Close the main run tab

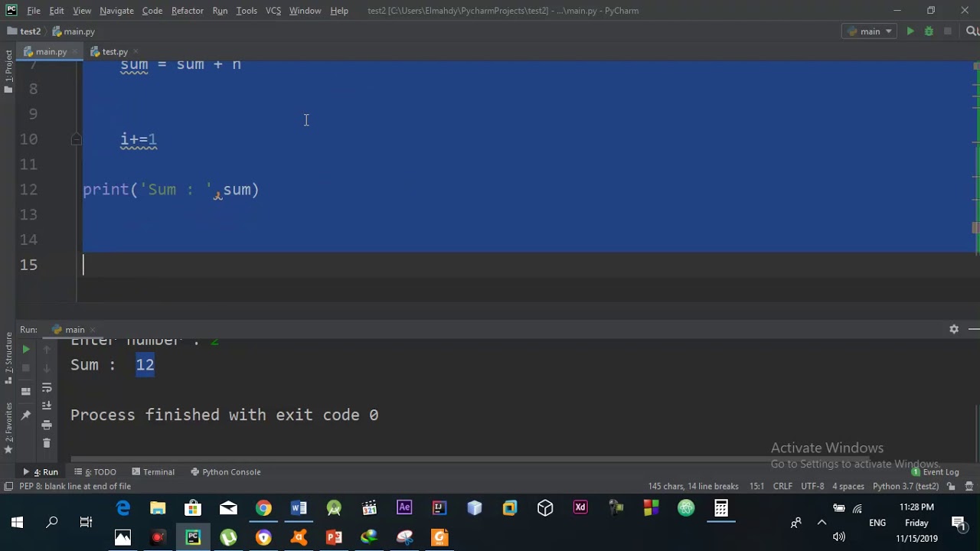(x=92, y=330)
